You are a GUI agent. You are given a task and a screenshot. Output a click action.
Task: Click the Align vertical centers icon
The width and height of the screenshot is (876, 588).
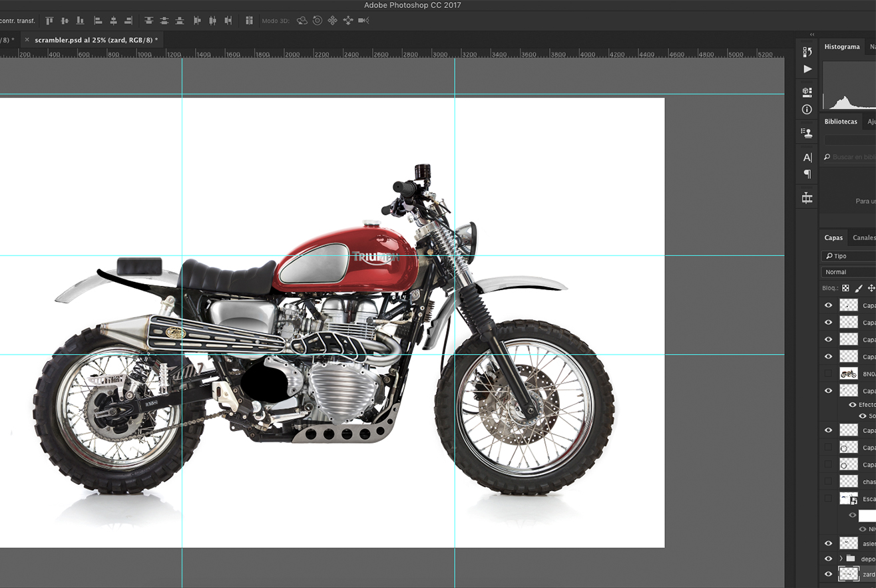coord(65,21)
